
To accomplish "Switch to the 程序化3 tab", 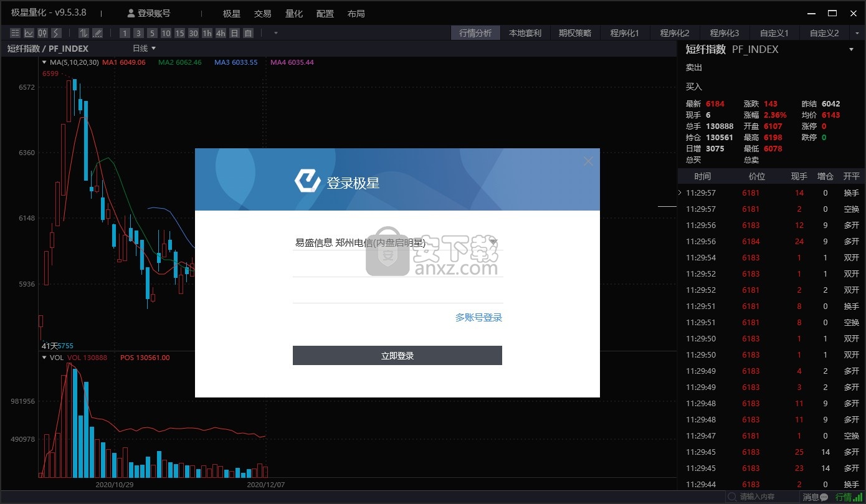I will pos(725,33).
